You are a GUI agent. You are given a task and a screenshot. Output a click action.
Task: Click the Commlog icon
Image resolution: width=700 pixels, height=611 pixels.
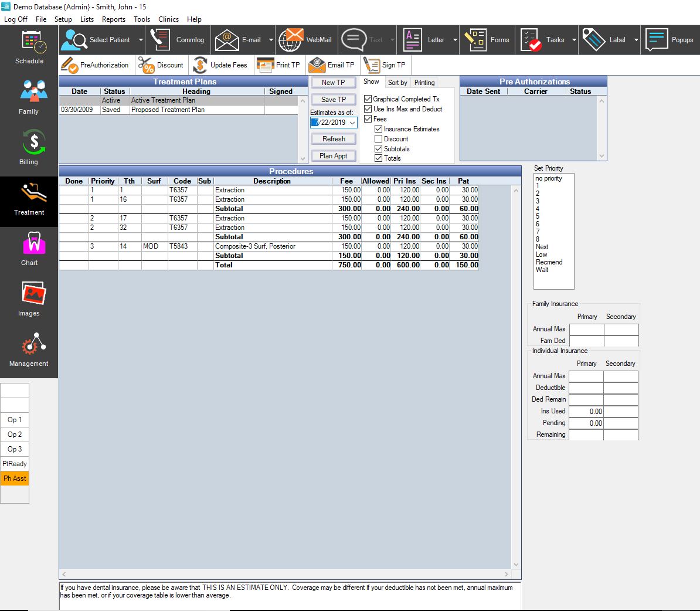[177, 39]
